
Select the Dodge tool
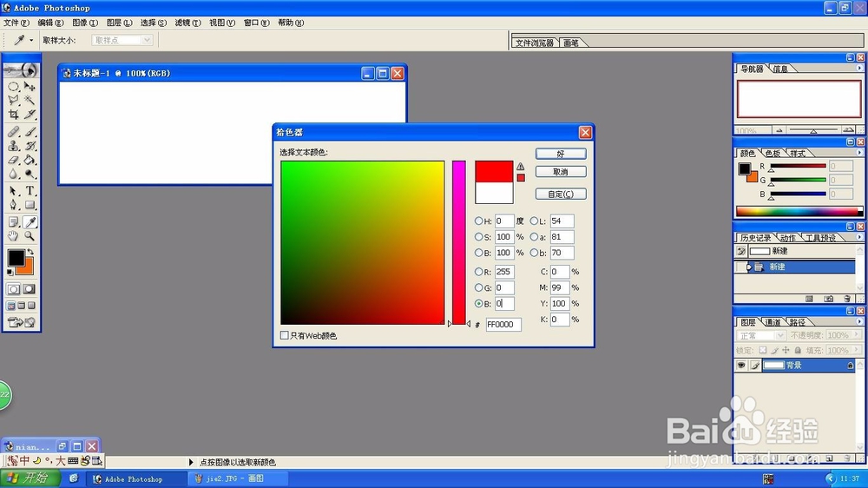click(30, 174)
